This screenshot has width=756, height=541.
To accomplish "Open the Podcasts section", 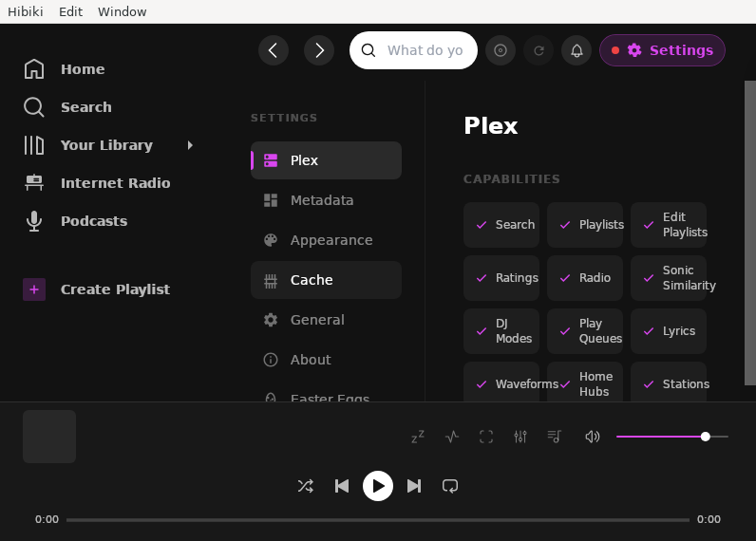I will 75,221.
